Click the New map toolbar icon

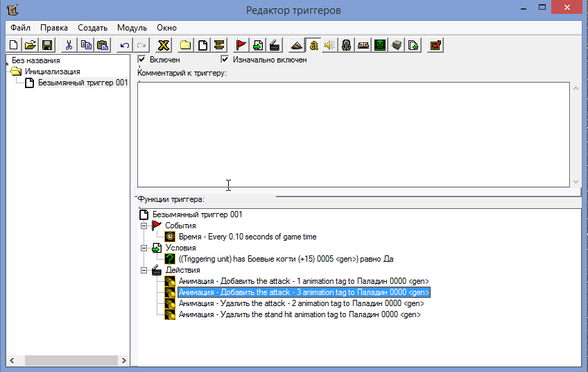coord(14,45)
